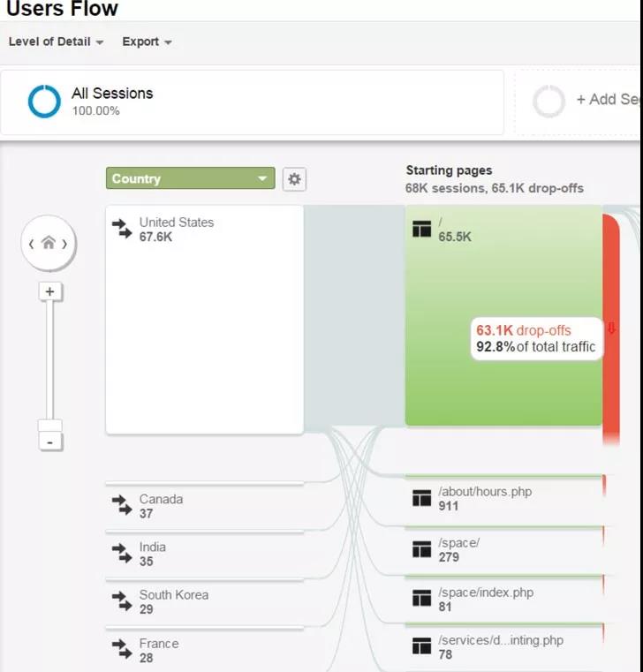
Task: Click the South Korea flow arrows icon
Action: coord(122,600)
